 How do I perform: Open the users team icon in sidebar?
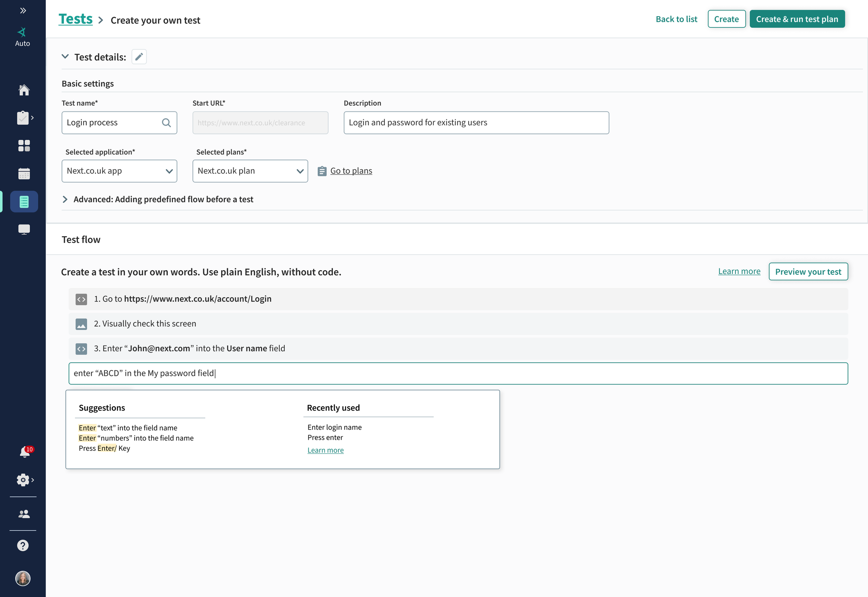pyautogui.click(x=24, y=514)
